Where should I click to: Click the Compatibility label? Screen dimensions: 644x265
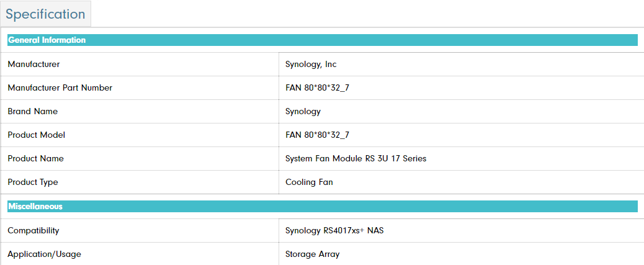(34, 230)
